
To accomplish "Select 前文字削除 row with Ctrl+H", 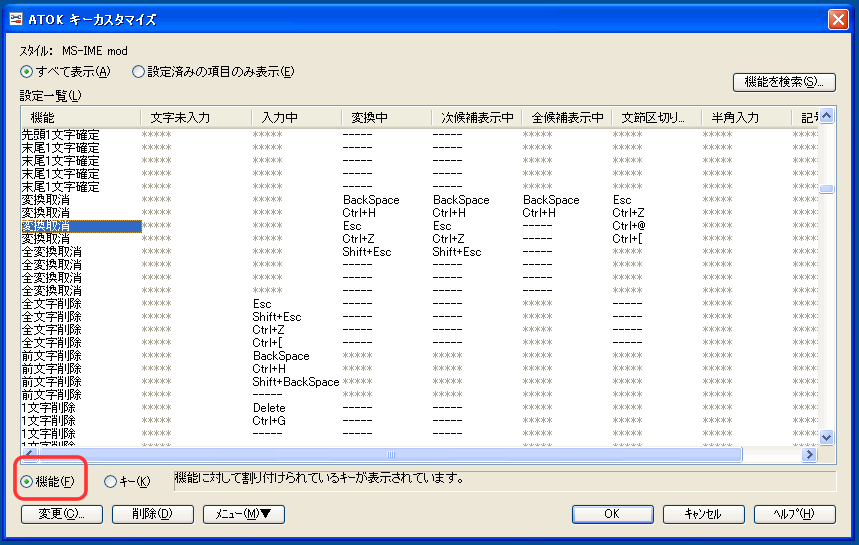I will (x=420, y=369).
